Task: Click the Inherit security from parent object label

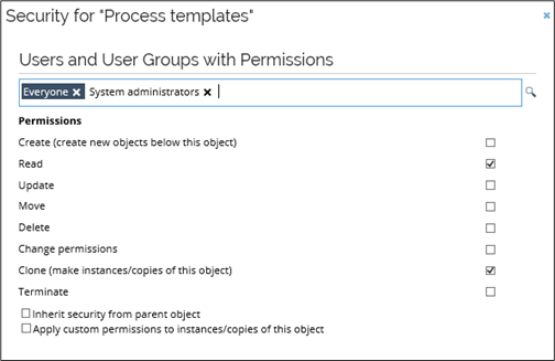Action: [x=116, y=314]
